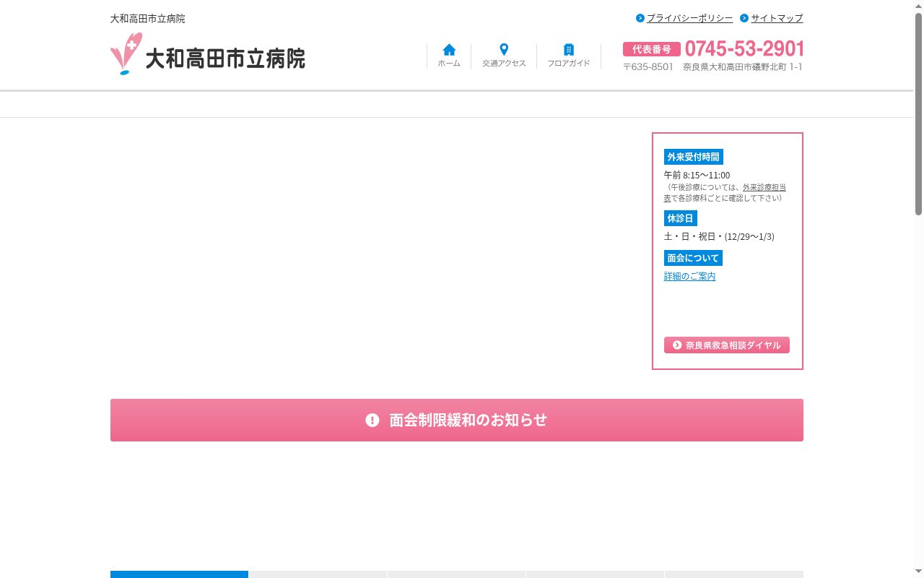This screenshot has height=578, width=924.
Task: Click the 休診日 heading
Action: click(681, 218)
